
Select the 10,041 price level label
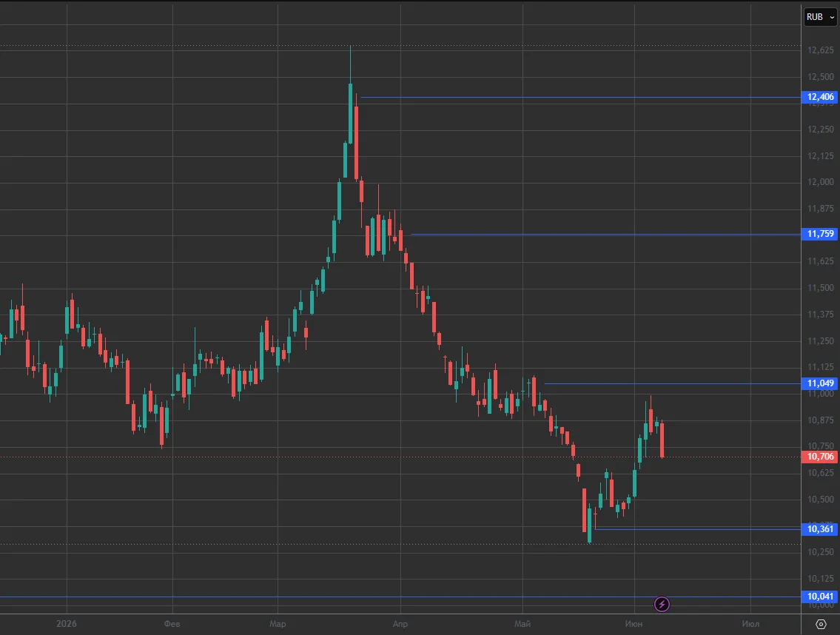click(819, 597)
